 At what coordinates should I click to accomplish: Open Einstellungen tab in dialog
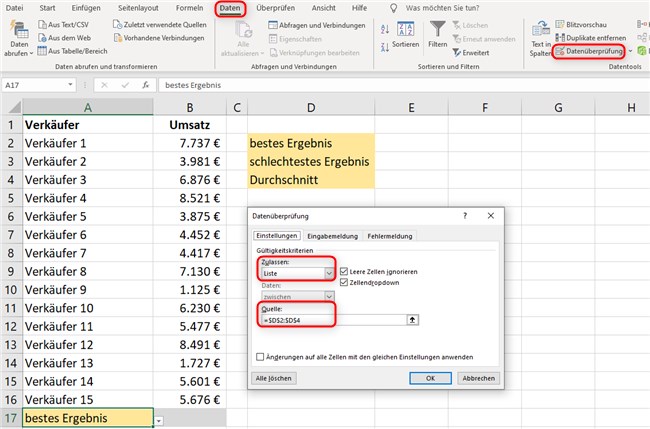[277, 235]
